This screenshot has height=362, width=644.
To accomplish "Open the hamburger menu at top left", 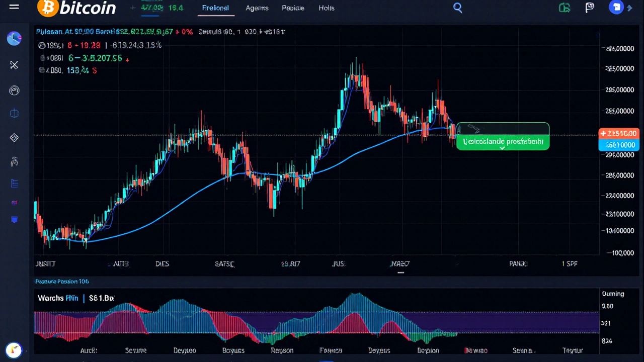I will pos(14,7).
